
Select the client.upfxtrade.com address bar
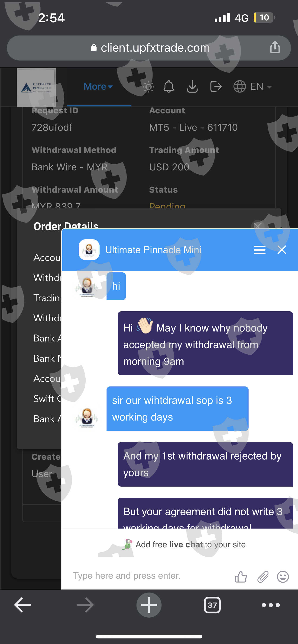[x=149, y=48]
